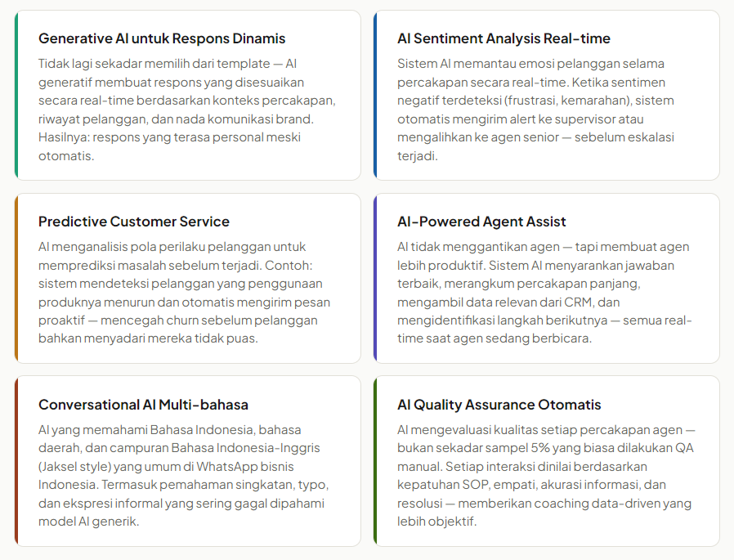Click the "AI Sentiment Analysis Real-time" heading
The height and width of the screenshot is (560, 734).
pyautogui.click(x=504, y=38)
